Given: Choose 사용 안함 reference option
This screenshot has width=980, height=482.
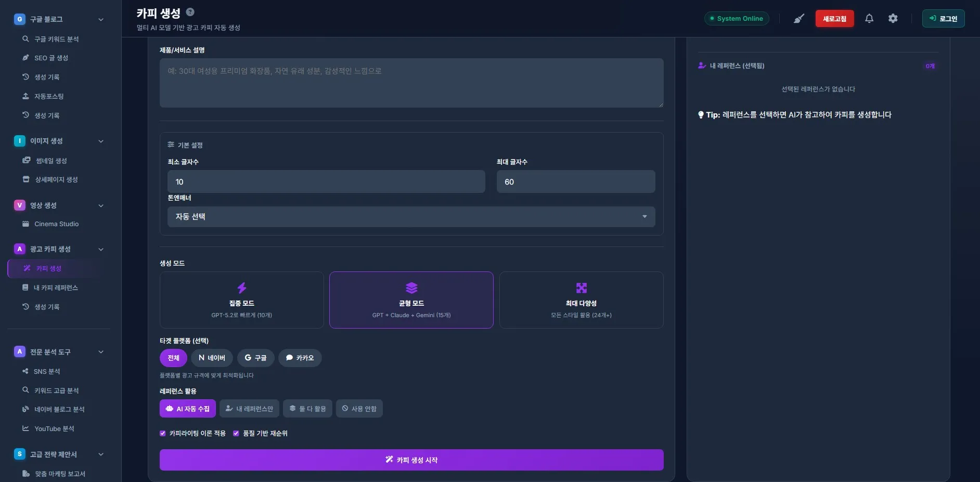Looking at the screenshot, I should click(x=359, y=409).
